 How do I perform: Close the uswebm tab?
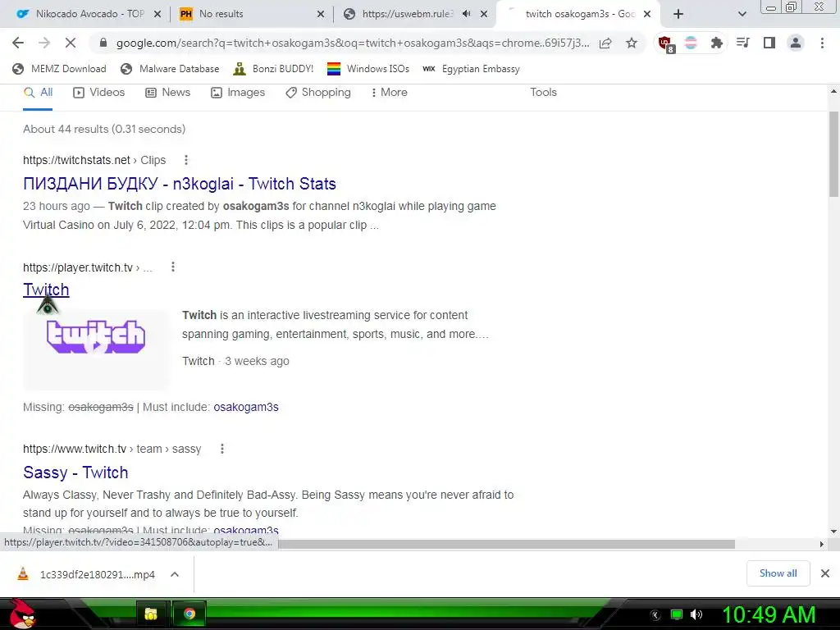click(x=484, y=14)
